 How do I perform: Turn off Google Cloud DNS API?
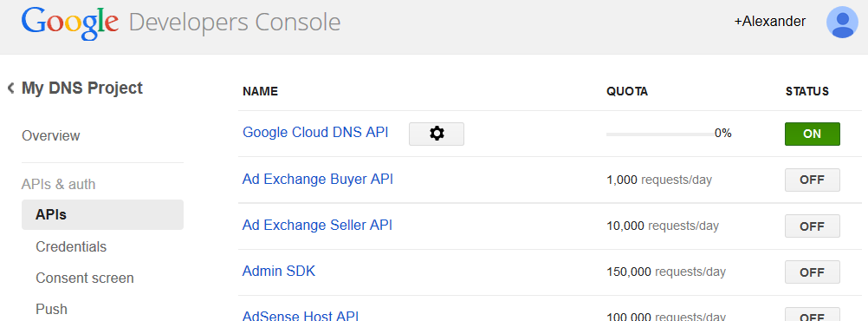pos(812,134)
